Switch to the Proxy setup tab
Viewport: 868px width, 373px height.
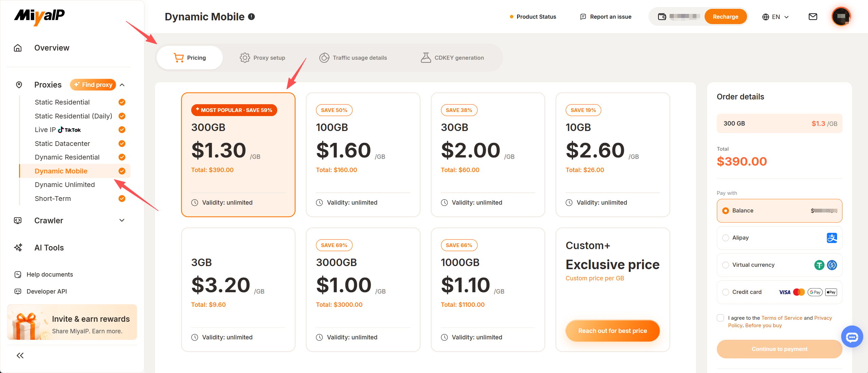(x=262, y=58)
